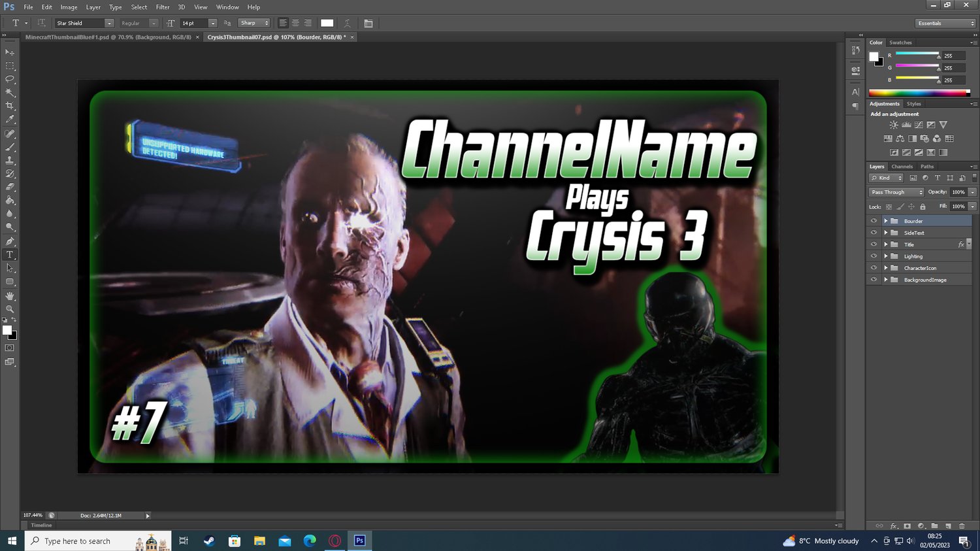Hide the CharacterIcon layer group
The width and height of the screenshot is (980, 551).
(x=874, y=268)
